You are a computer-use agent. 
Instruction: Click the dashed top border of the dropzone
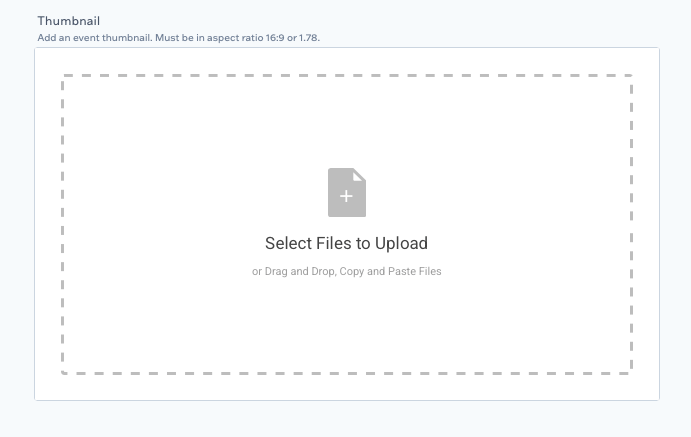coord(346,75)
